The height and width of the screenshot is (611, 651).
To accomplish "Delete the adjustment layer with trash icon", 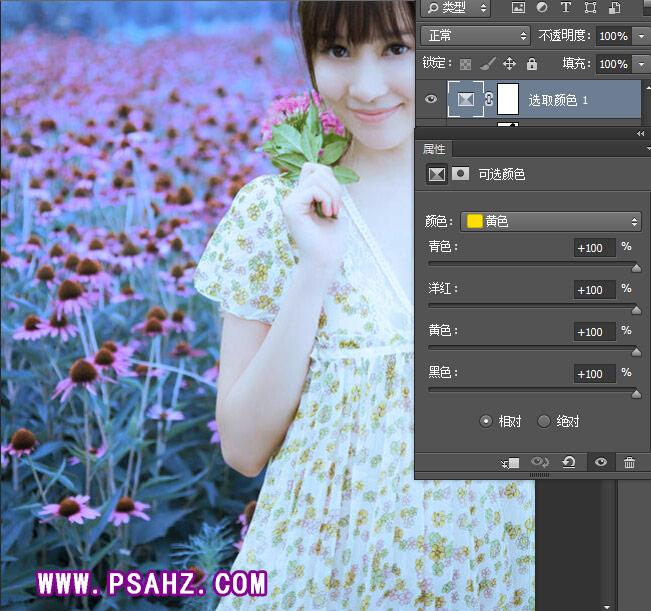I will (629, 463).
